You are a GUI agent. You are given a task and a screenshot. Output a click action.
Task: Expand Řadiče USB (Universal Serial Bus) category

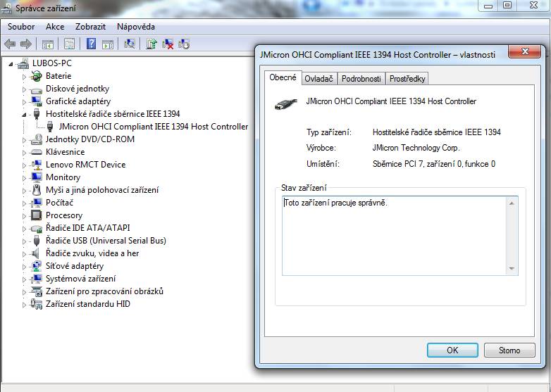click(24, 241)
